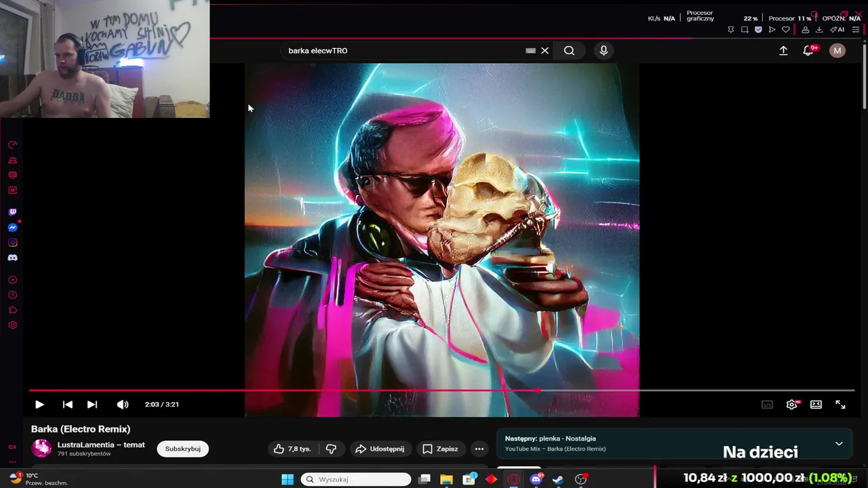868x488 pixels.
Task: Start voice search with the microphone
Action: [604, 51]
